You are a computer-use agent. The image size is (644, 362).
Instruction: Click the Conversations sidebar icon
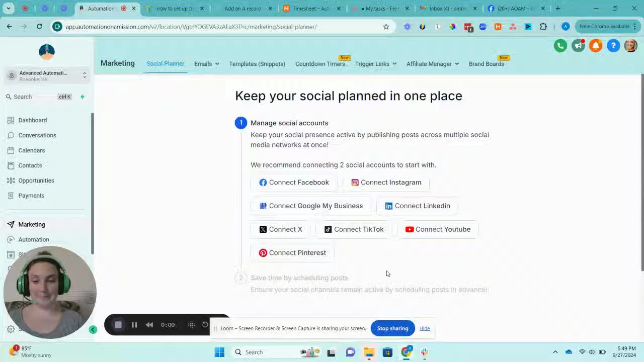[11, 135]
